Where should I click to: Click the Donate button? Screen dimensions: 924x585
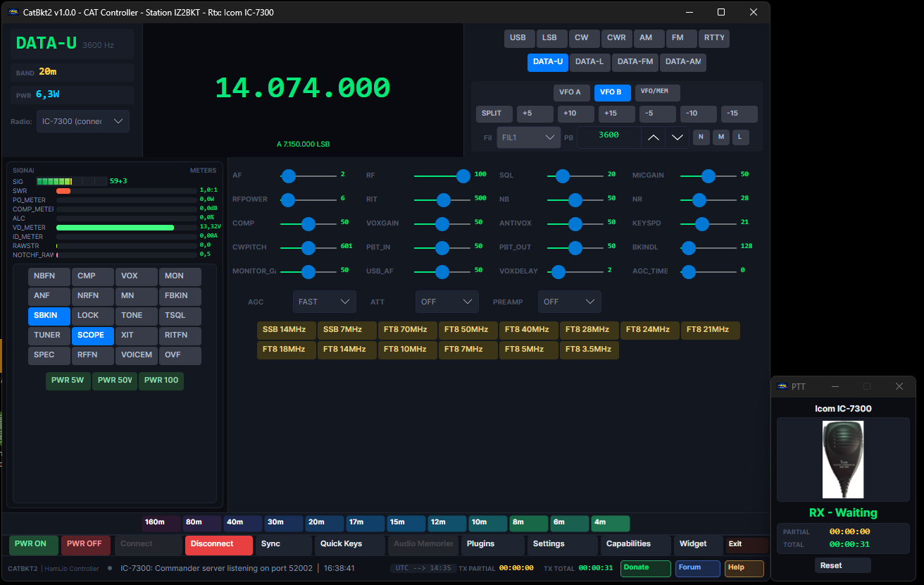click(x=646, y=568)
